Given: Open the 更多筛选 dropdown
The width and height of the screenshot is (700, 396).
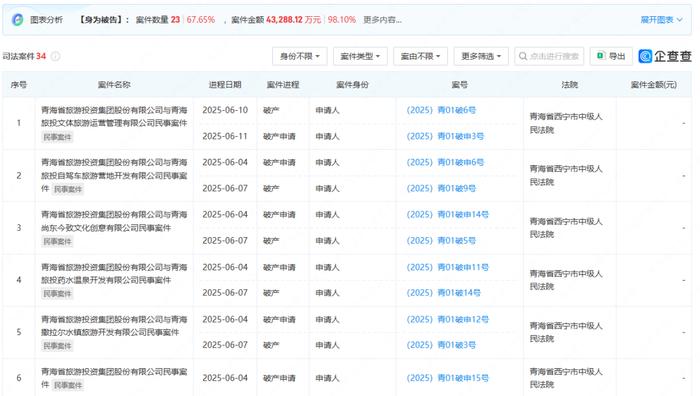Looking at the screenshot, I should coord(481,56).
